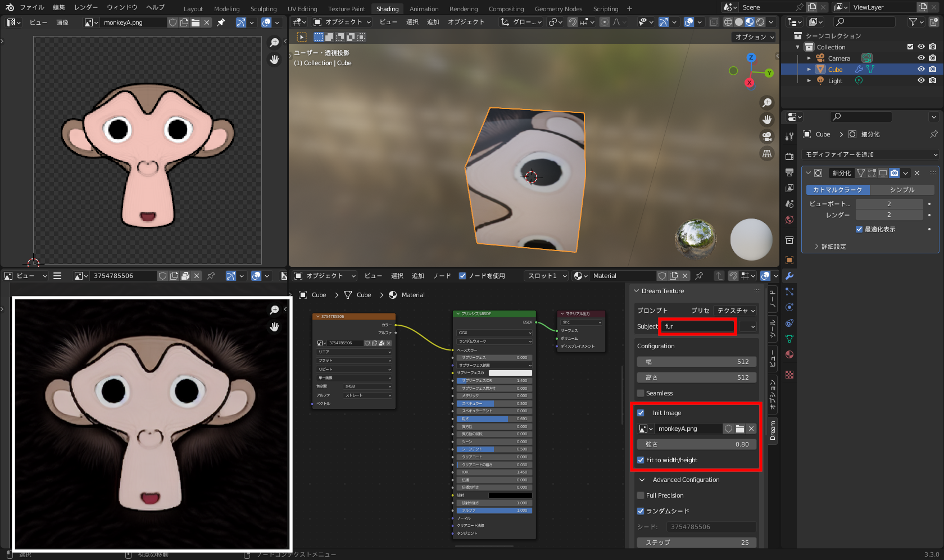The width and height of the screenshot is (944, 560).
Task: Open the Material properties tab icon
Action: pos(789,354)
